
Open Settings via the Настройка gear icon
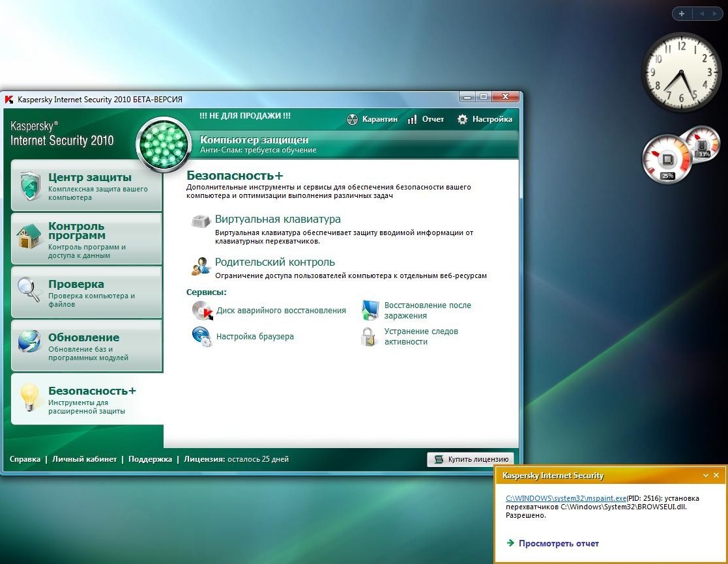point(463,120)
